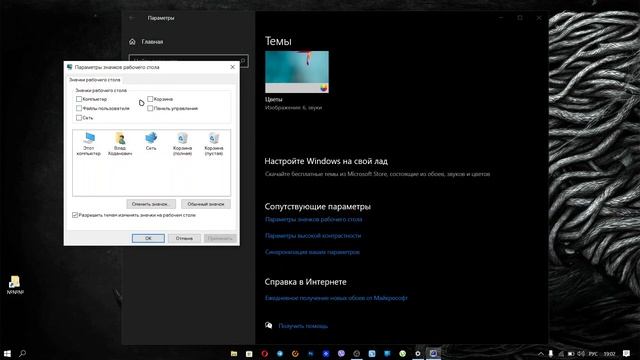Open taskbar search magnifier
This screenshot has width=640, height=360.
click(x=22, y=353)
